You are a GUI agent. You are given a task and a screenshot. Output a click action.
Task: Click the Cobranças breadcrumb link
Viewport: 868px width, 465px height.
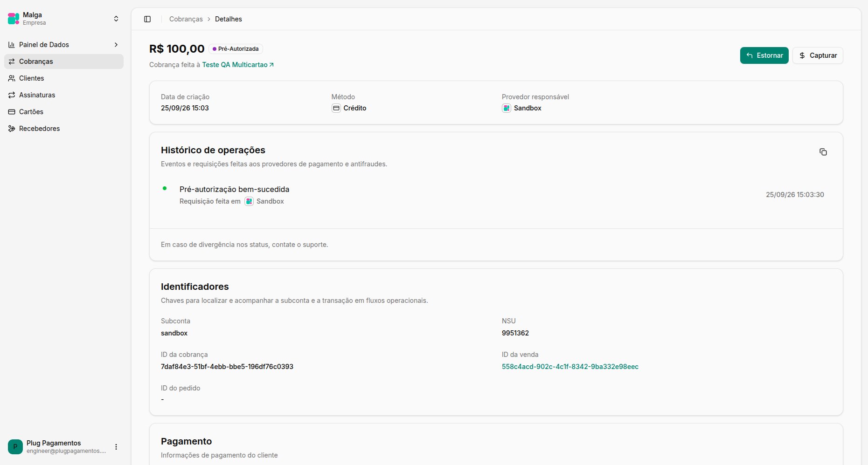click(x=186, y=19)
